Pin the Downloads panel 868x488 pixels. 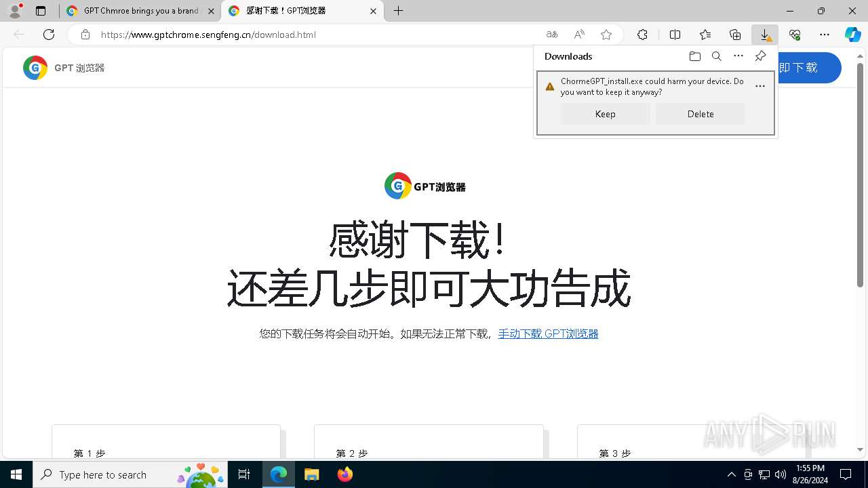click(760, 56)
